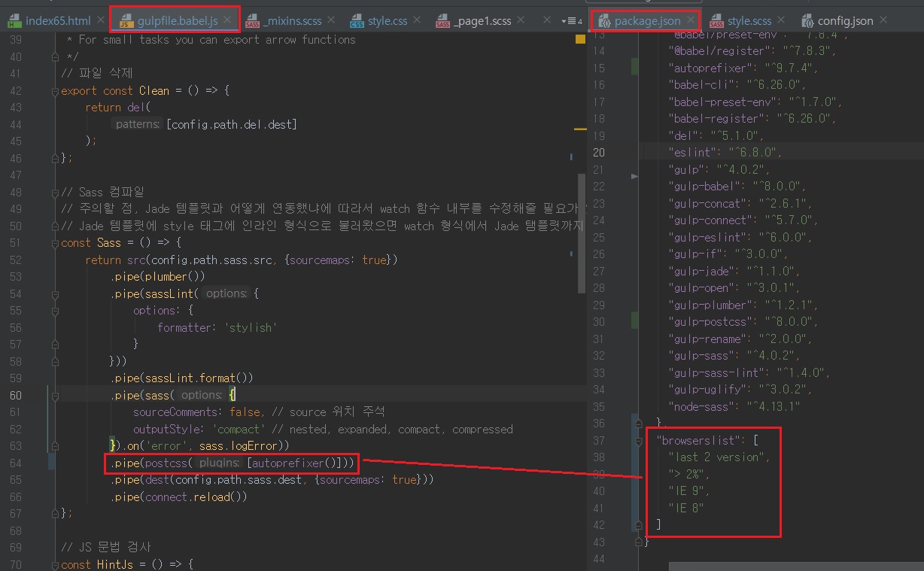Click the style.css file type icon
The height and width of the screenshot is (571, 924).
coord(357,21)
